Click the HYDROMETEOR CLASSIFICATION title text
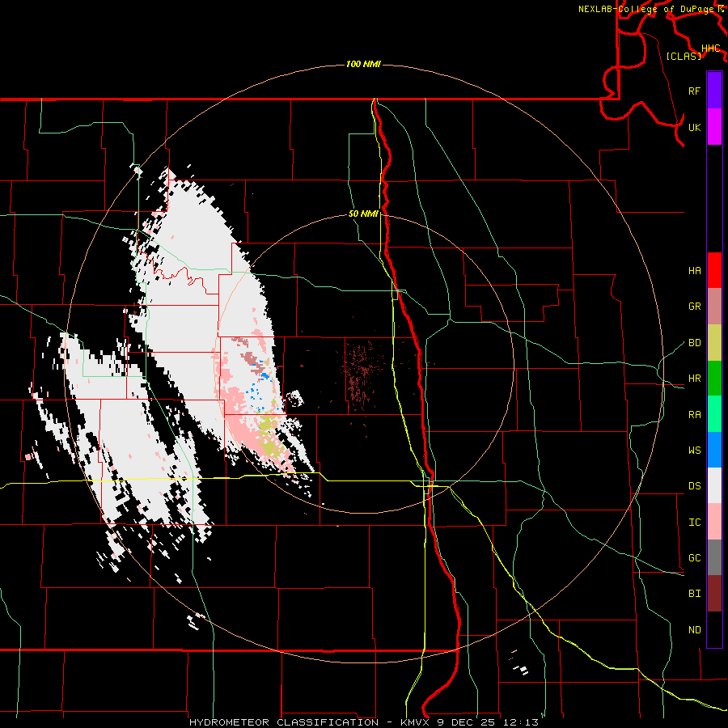 click(284, 722)
